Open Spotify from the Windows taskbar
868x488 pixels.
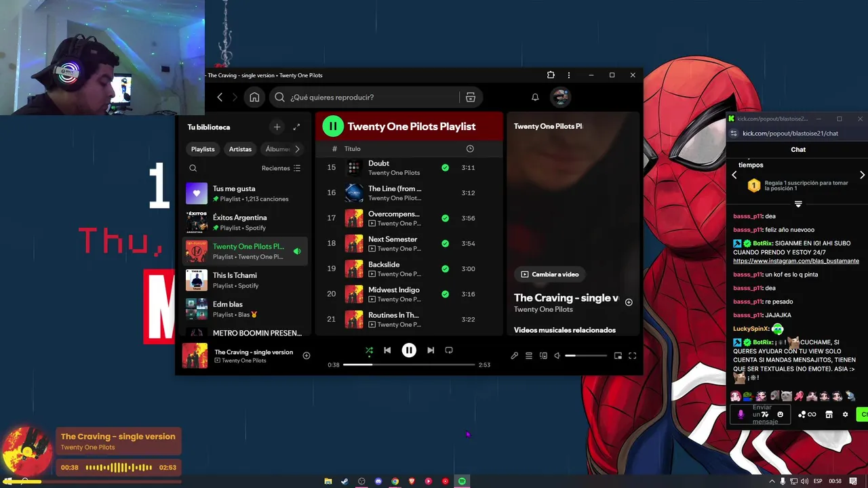tap(462, 481)
